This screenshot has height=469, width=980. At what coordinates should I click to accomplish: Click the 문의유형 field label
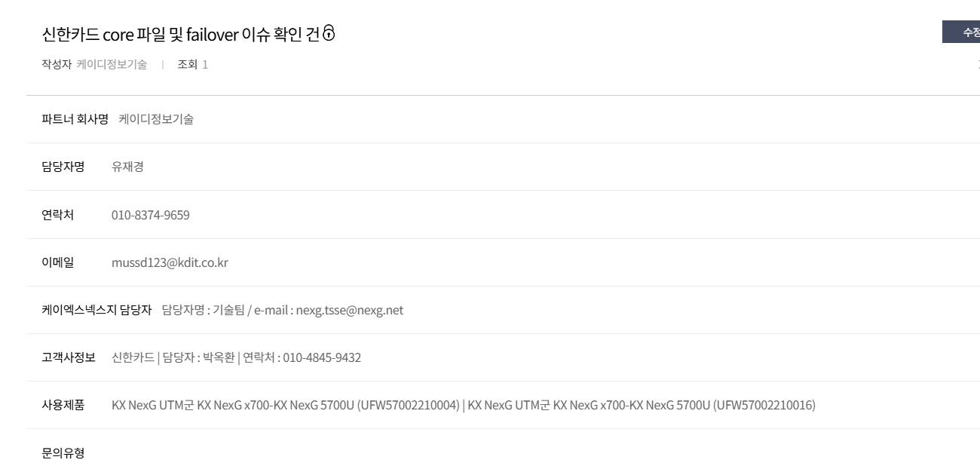[x=63, y=452]
